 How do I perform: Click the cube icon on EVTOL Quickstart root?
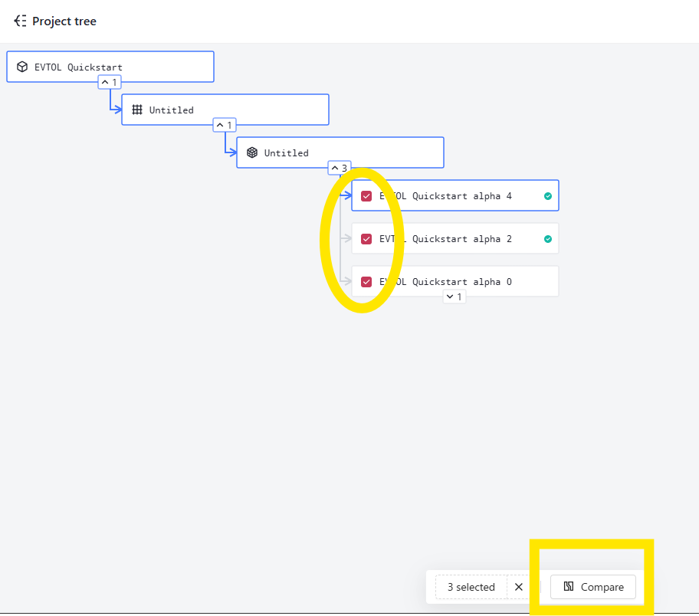click(22, 67)
